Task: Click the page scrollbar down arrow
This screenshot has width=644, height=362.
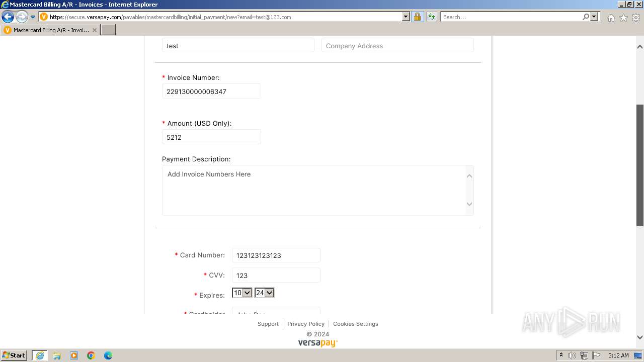Action: pyautogui.click(x=640, y=338)
